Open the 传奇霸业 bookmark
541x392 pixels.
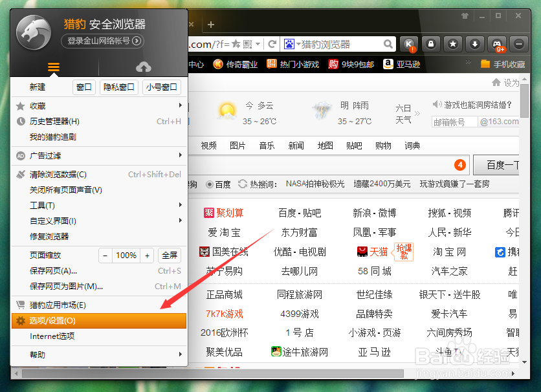point(236,64)
